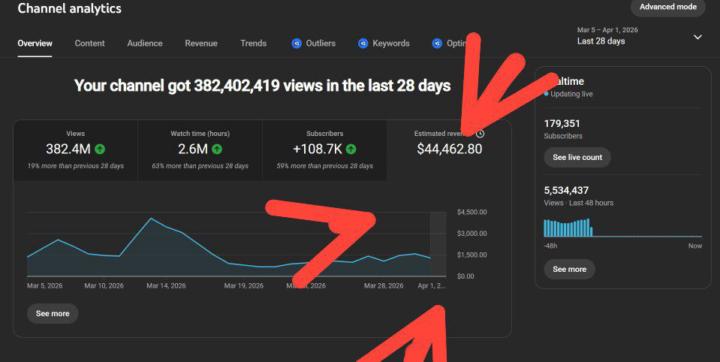Viewport: 720px width, 362px height.
Task: Select the Views metric card
Action: coord(75,150)
